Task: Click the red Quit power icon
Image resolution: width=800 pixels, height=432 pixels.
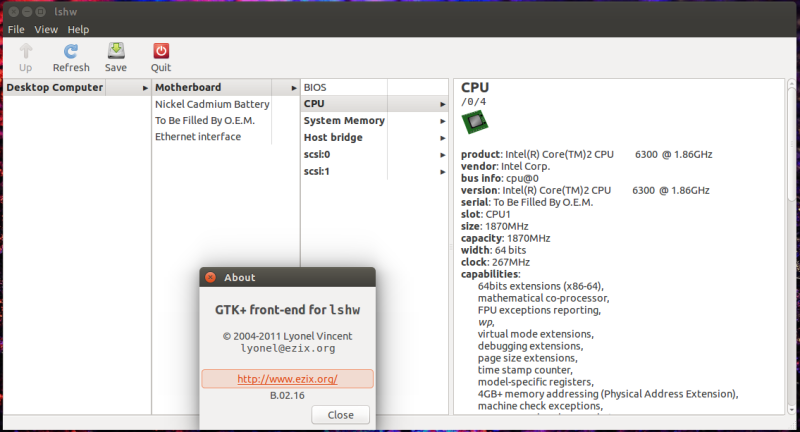Action: 161,51
